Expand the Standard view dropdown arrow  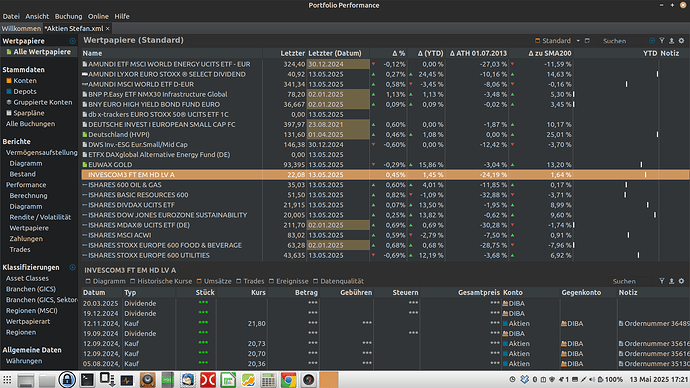[578, 40]
